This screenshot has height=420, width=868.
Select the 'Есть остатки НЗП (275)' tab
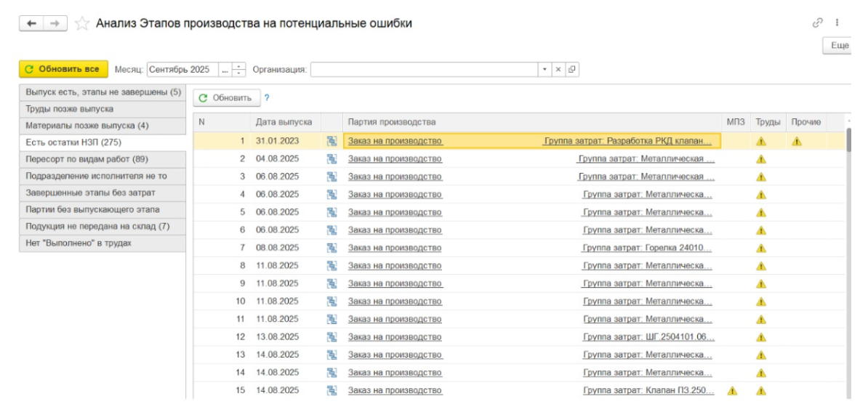click(x=103, y=142)
